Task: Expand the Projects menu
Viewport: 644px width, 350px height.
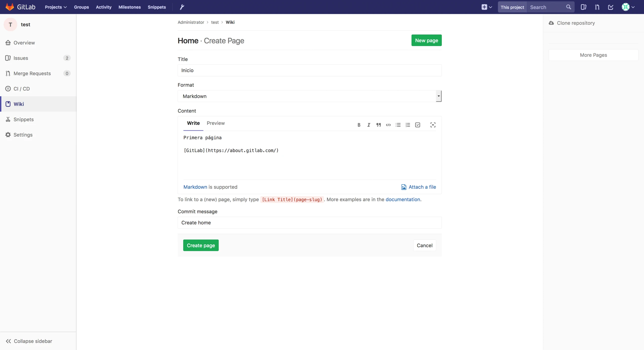Action: [x=56, y=7]
